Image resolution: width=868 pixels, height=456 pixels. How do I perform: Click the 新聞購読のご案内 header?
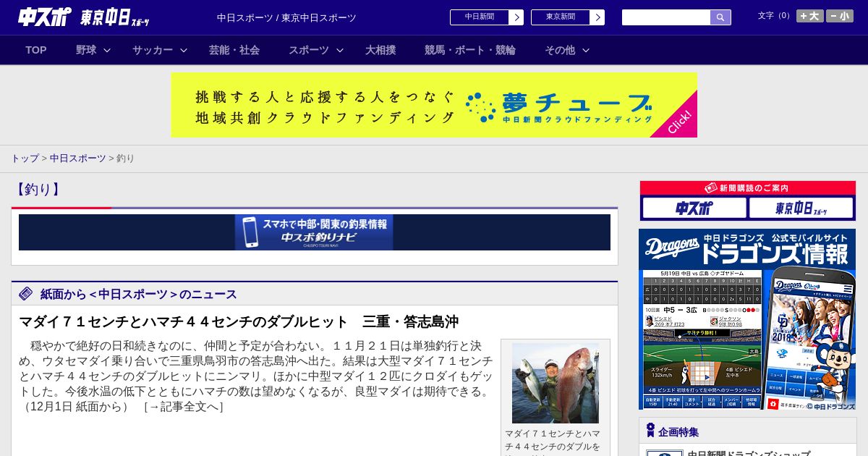(x=748, y=188)
